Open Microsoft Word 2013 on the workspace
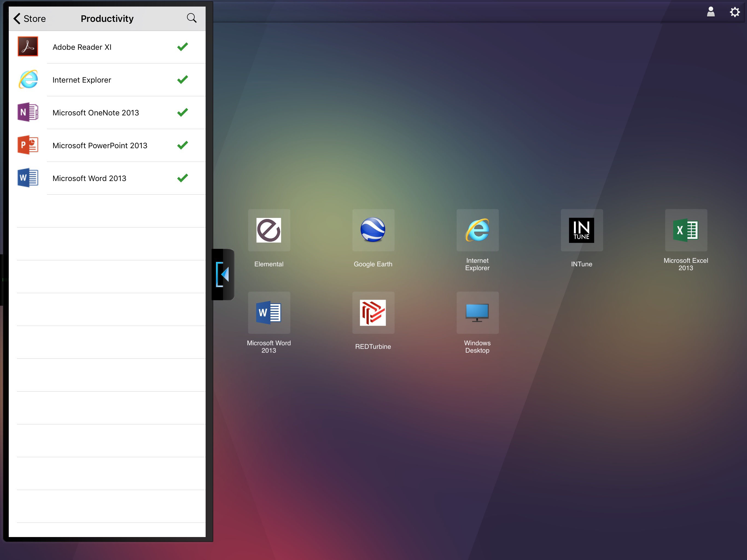Image resolution: width=747 pixels, height=560 pixels. tap(269, 313)
